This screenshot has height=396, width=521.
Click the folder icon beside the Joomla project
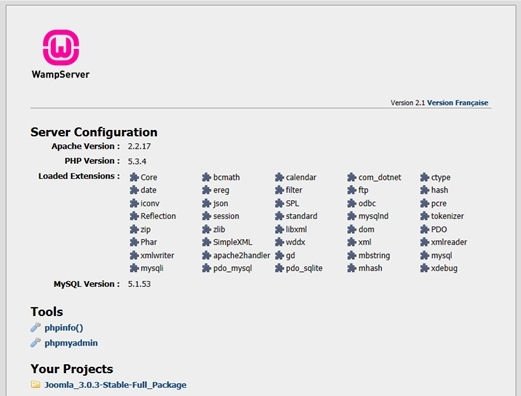coord(35,385)
